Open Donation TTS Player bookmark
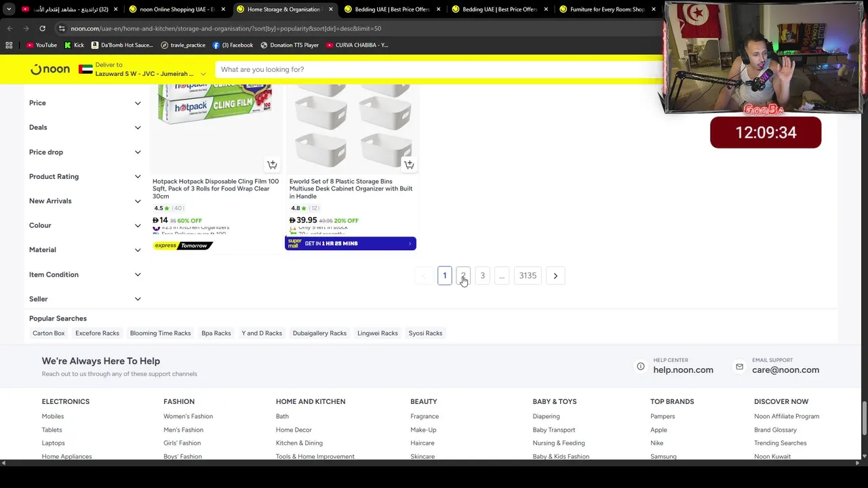The height and width of the screenshot is (488, 868). click(x=288, y=45)
